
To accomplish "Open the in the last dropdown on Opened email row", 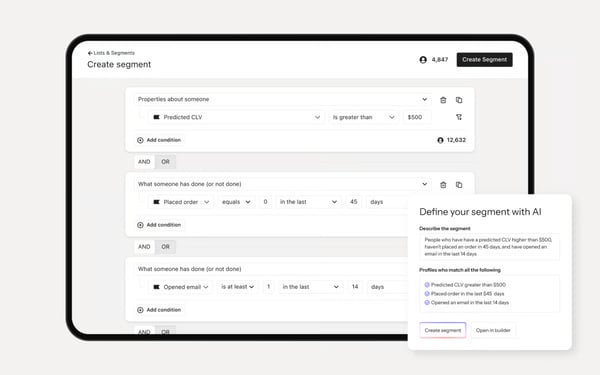I will pyautogui.click(x=311, y=287).
